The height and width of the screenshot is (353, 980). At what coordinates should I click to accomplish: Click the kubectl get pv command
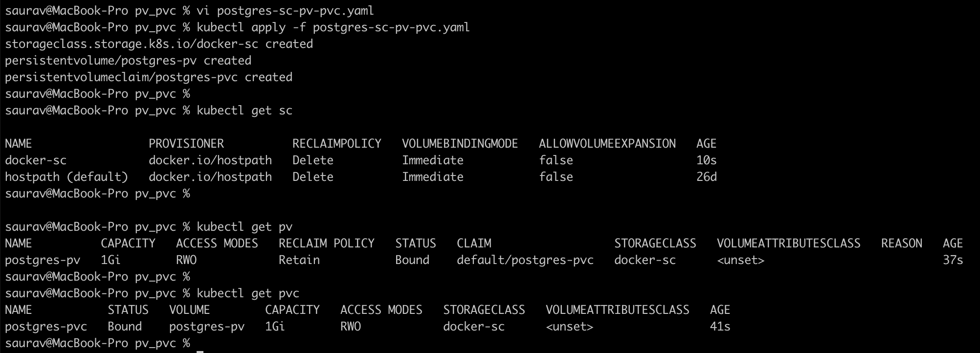click(245, 227)
